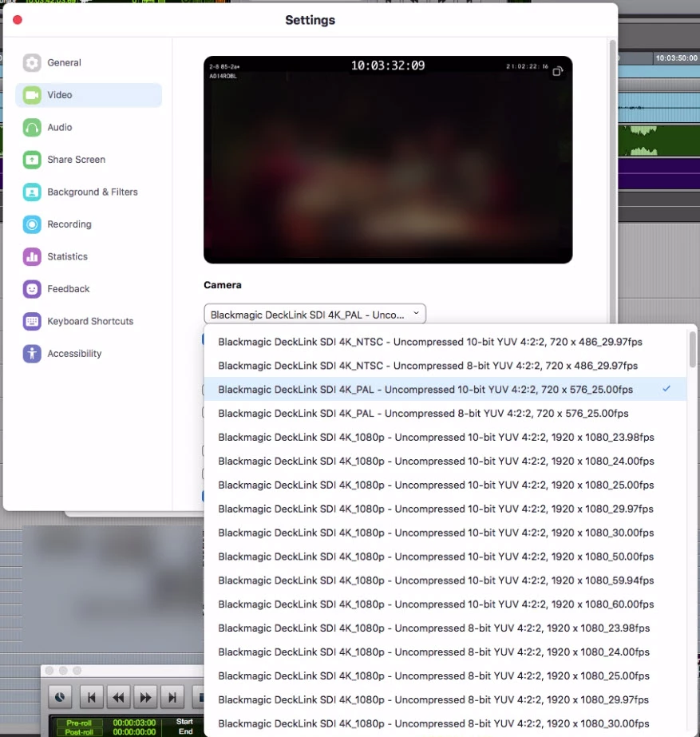Click the online clock icon in the transport window
Viewport: 700px width, 737px height.
(60, 697)
